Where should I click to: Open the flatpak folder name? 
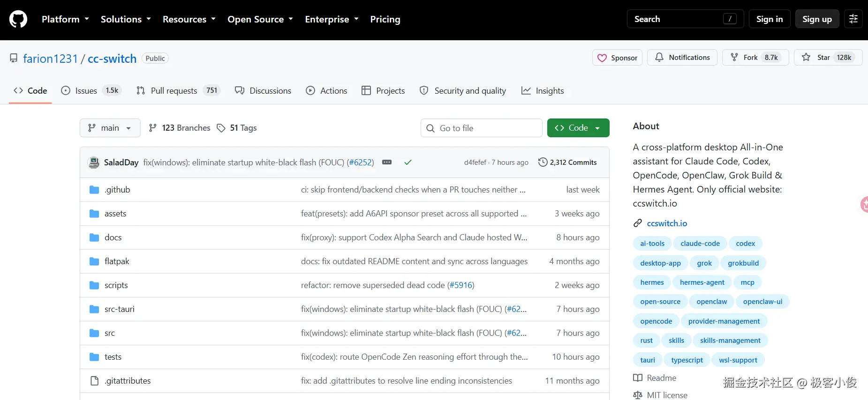tap(117, 261)
